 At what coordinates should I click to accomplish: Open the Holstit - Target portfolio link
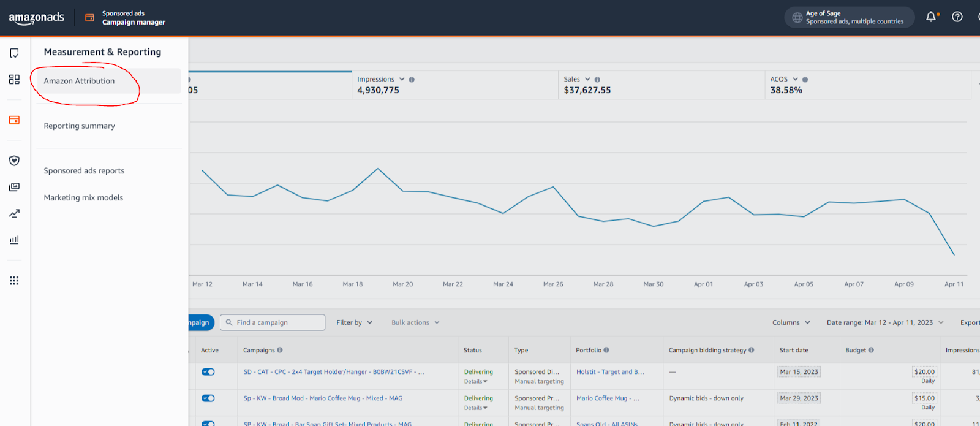click(x=609, y=372)
